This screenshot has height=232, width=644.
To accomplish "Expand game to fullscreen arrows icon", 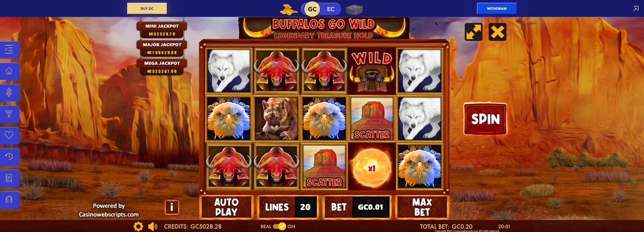I will [x=474, y=32].
